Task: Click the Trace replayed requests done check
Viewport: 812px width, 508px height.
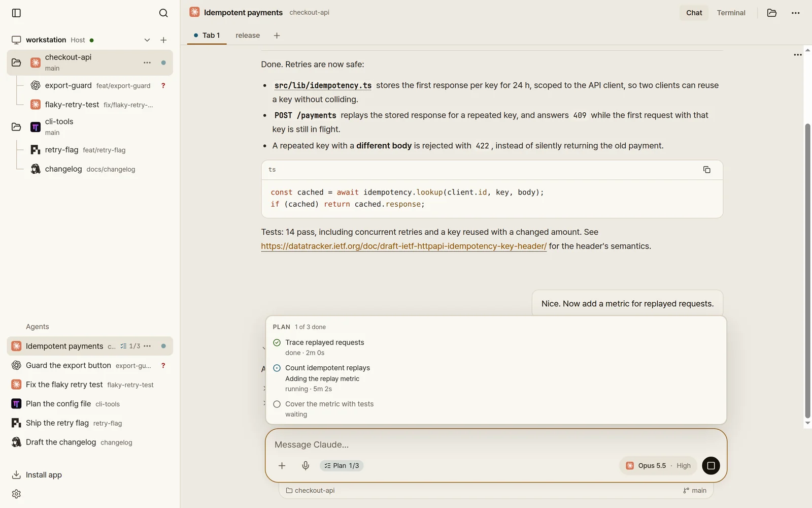Action: 277,343
